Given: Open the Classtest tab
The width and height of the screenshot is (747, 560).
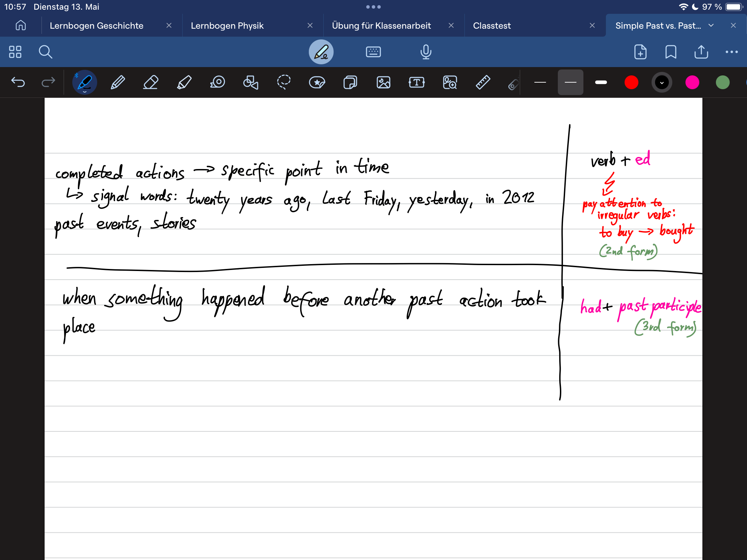Looking at the screenshot, I should 491,26.
